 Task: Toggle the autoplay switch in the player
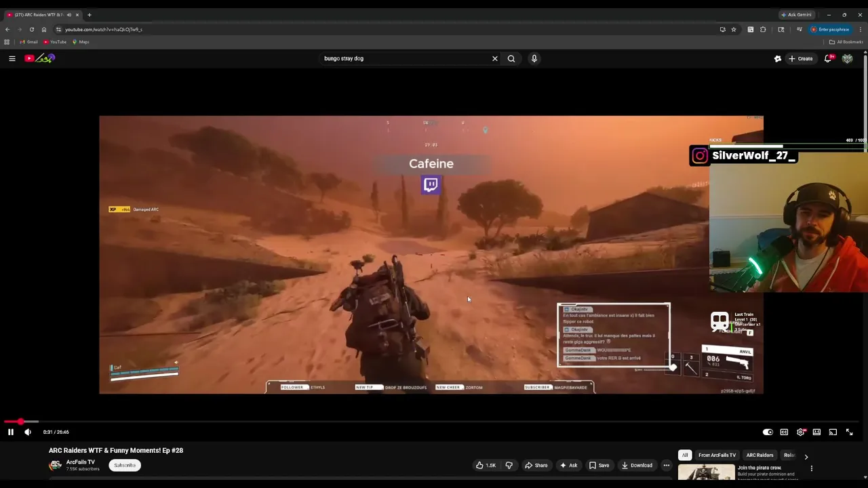[768, 432]
